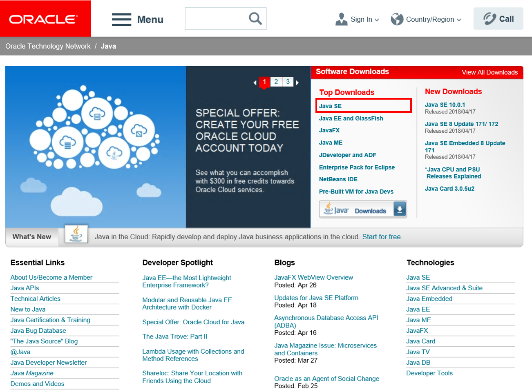
Task: Open Java SE Embedded 8 Update 171
Action: 465,147
